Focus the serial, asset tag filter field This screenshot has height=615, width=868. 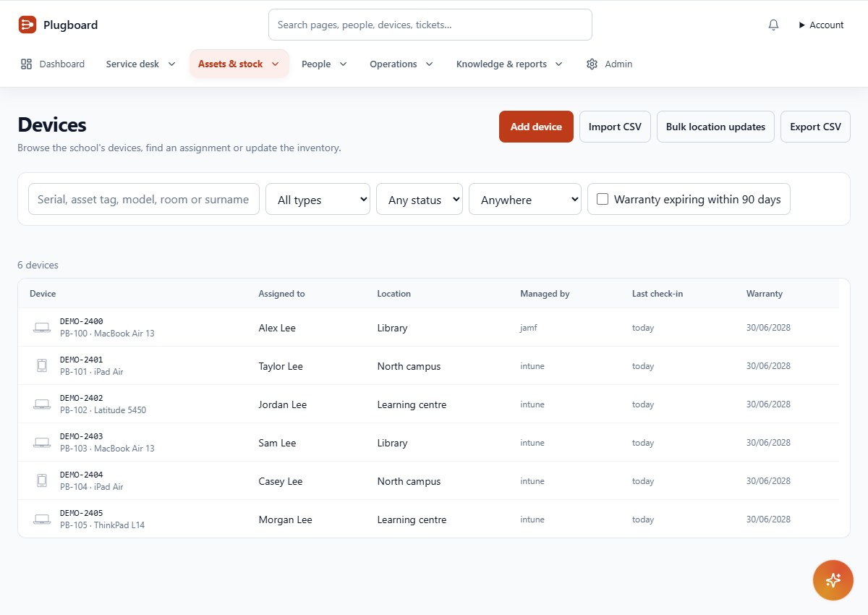pyautogui.click(x=144, y=199)
